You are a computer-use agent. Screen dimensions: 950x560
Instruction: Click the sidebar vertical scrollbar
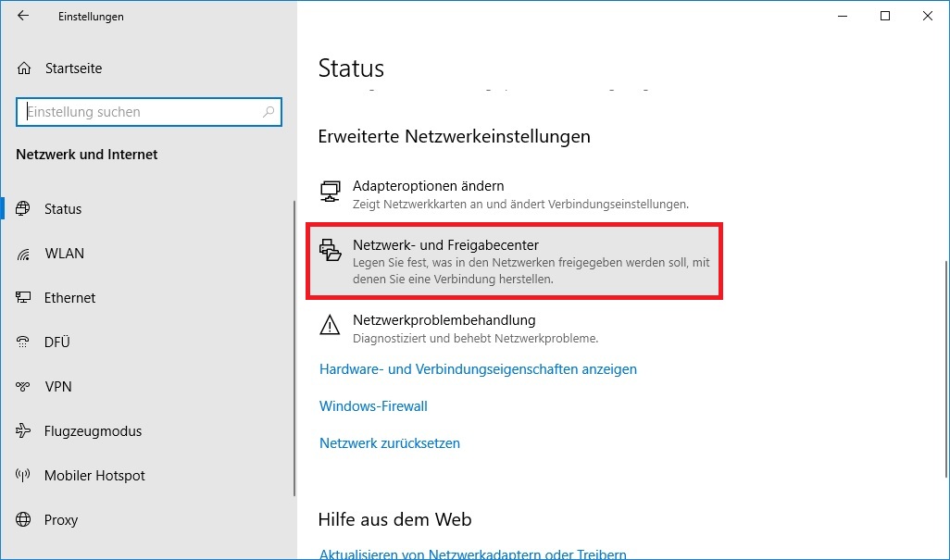294,348
